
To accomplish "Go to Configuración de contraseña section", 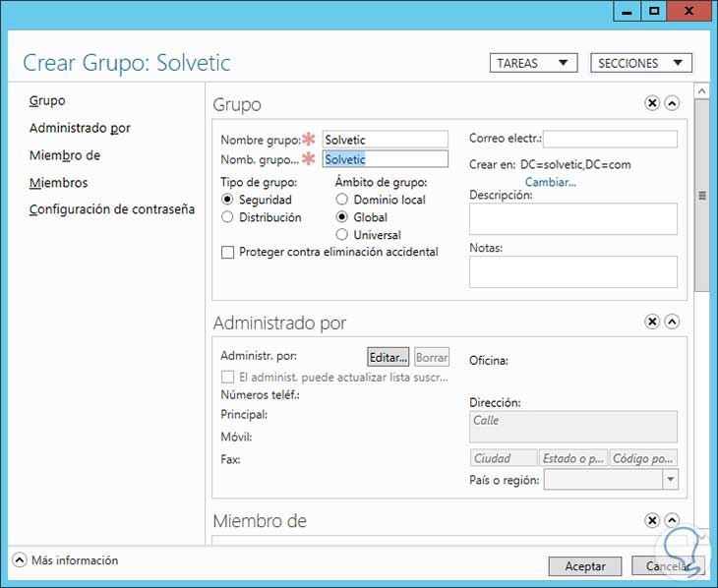I will click(112, 209).
